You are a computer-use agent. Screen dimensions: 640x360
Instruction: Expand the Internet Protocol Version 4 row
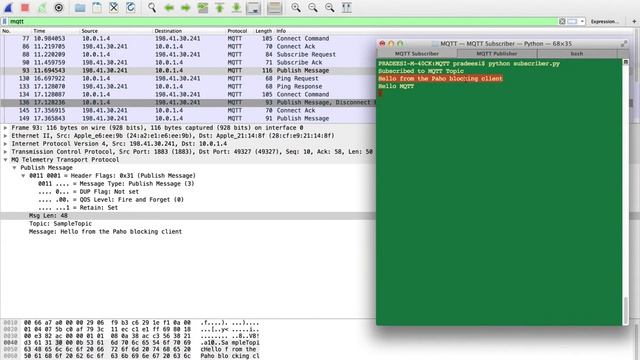pos(5,144)
